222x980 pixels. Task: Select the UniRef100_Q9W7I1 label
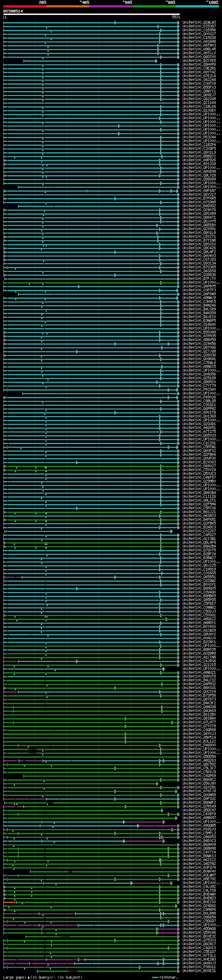(x=199, y=91)
